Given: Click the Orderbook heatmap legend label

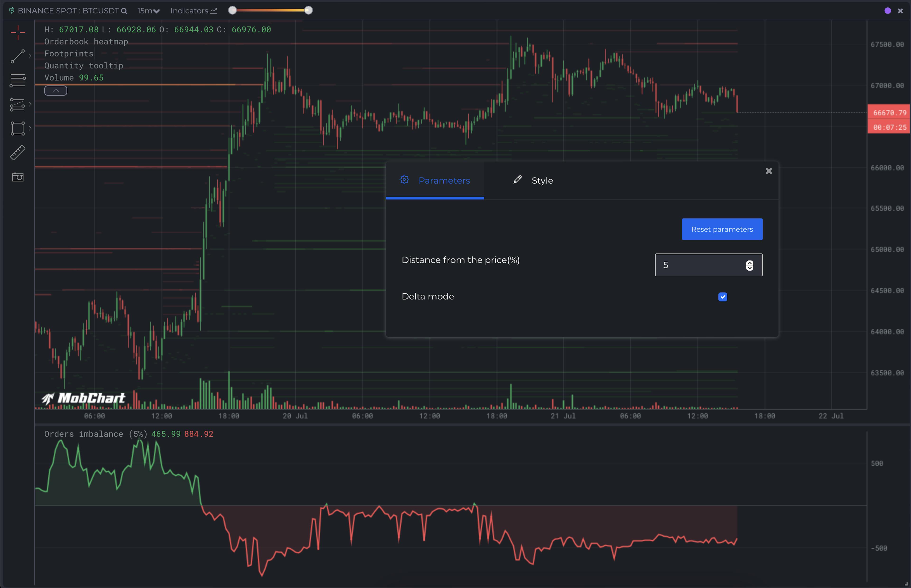Looking at the screenshot, I should (x=86, y=42).
